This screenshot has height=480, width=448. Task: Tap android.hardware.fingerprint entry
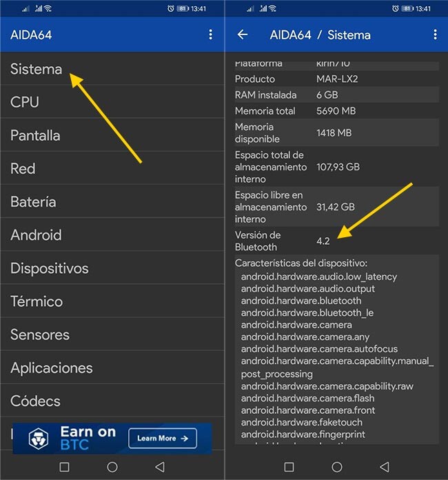(x=303, y=434)
